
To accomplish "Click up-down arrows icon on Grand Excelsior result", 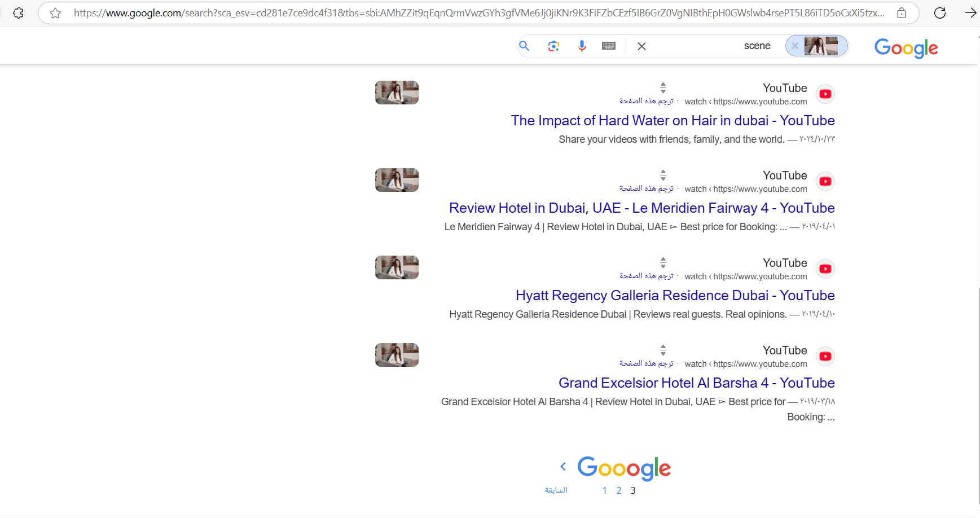I will (663, 350).
